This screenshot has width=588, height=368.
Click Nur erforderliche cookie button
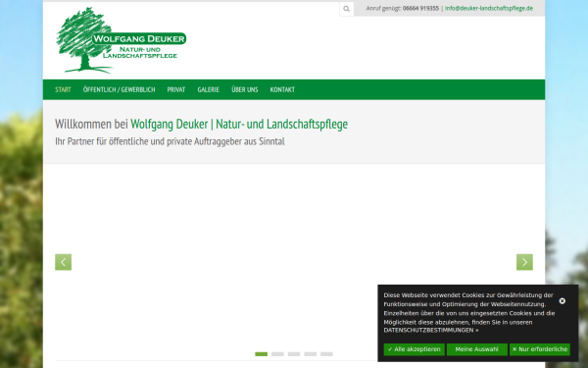(x=540, y=349)
